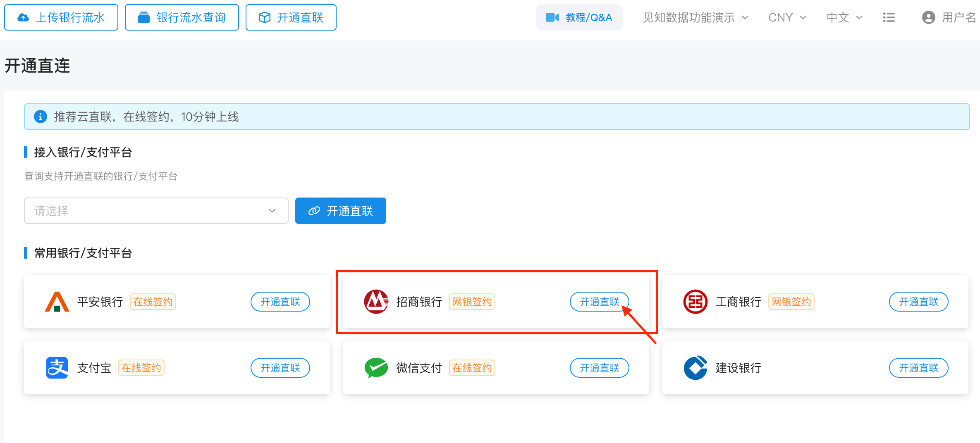Open the list menu icon in header
The image size is (980, 443).
[889, 17]
